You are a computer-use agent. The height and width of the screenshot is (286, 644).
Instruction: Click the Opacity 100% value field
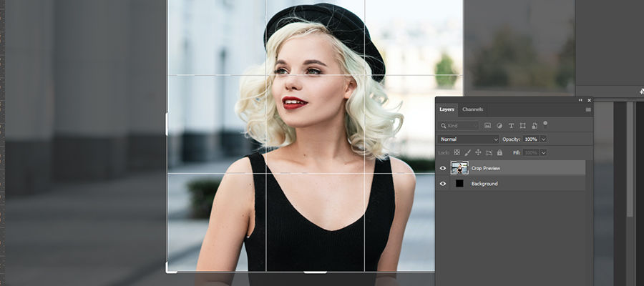tap(531, 139)
